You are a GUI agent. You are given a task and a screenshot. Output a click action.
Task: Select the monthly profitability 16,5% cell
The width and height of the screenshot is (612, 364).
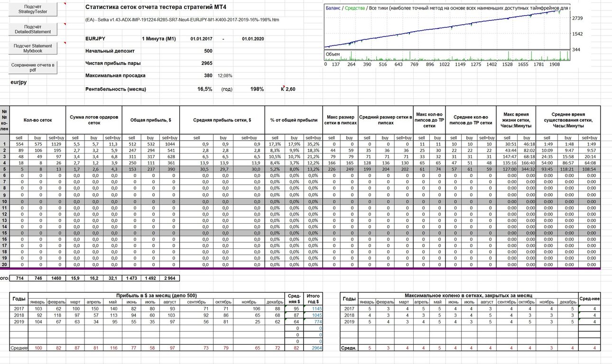pos(205,89)
